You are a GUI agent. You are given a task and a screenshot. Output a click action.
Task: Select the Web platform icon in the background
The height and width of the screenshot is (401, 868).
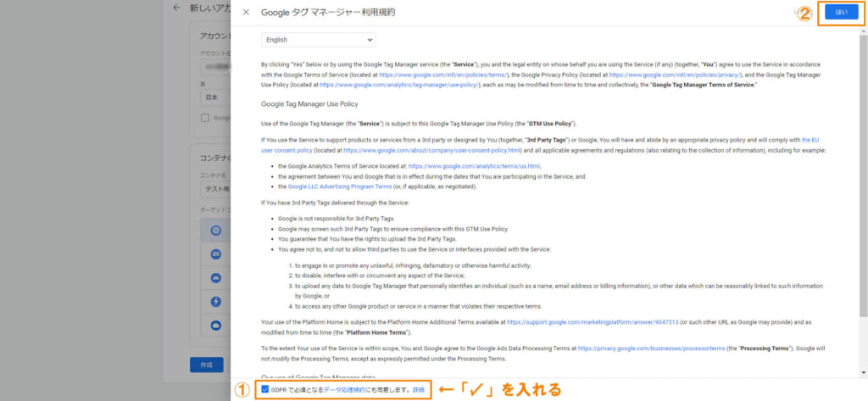click(x=216, y=230)
